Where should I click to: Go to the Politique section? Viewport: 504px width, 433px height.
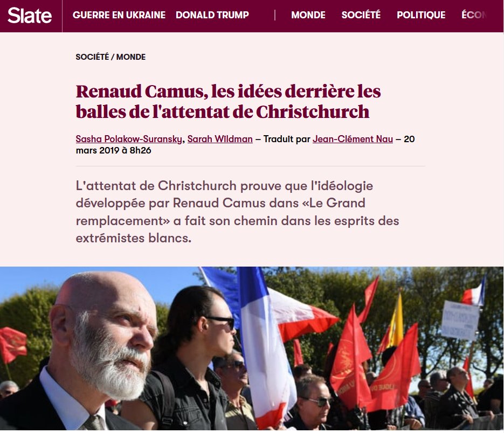click(x=421, y=15)
